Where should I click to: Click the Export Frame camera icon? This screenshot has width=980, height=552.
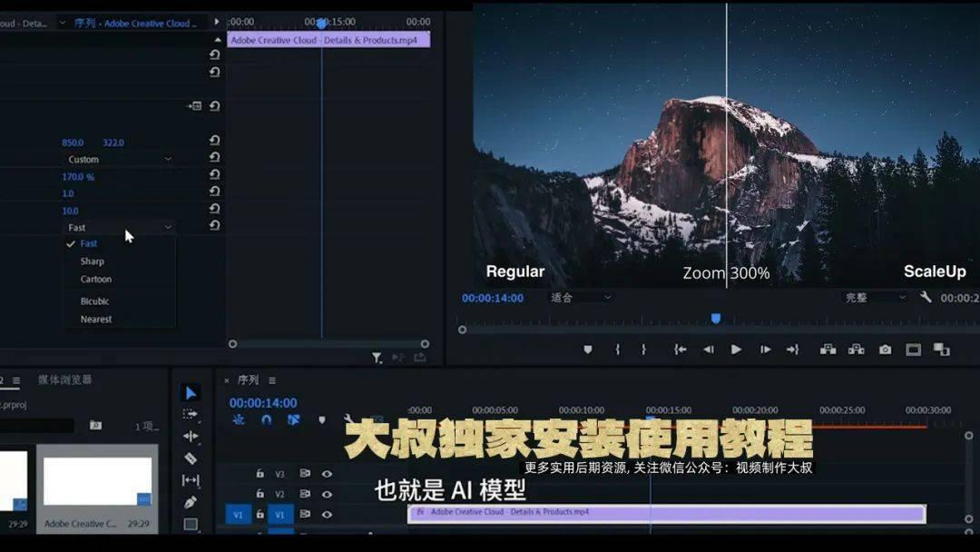tap(885, 350)
